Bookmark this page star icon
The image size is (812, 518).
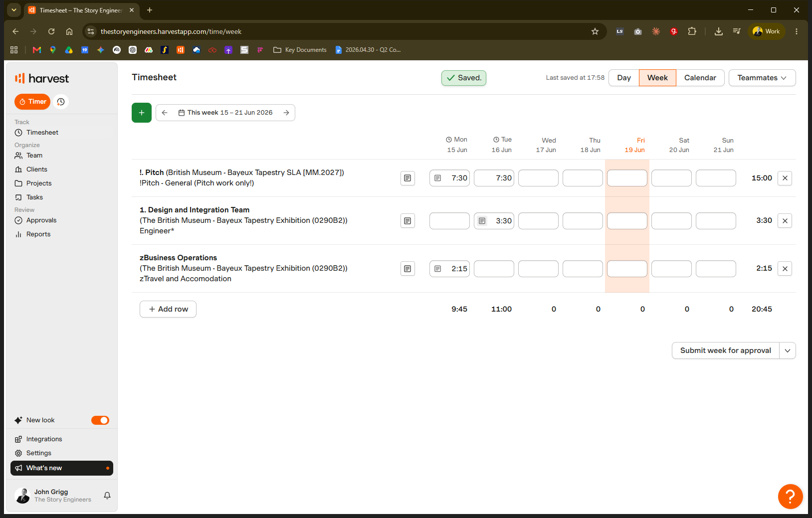595,31
